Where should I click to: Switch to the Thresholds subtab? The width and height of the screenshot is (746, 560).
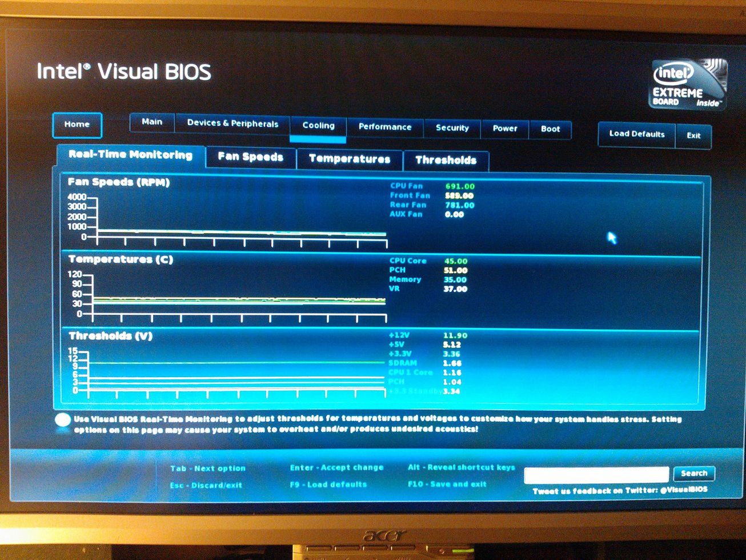(446, 161)
